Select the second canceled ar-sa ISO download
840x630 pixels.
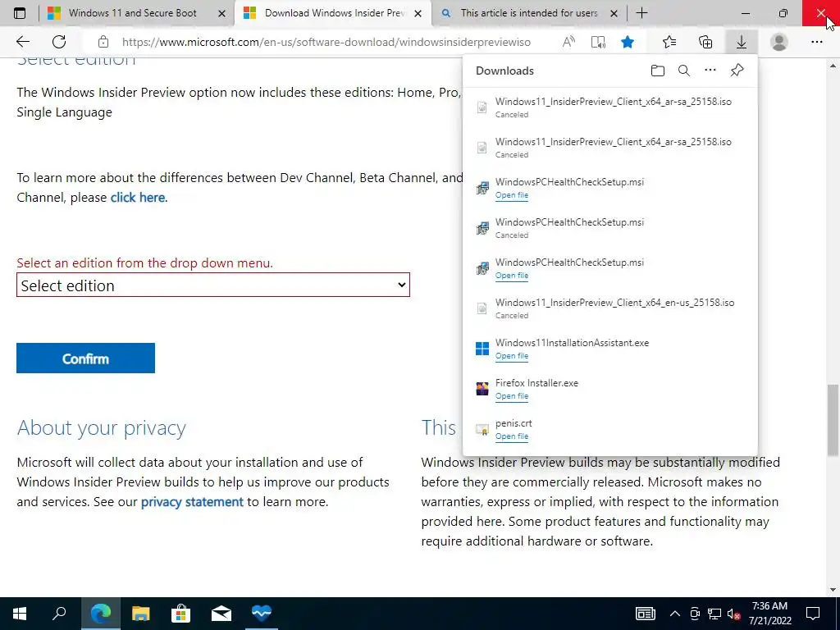[x=610, y=148]
